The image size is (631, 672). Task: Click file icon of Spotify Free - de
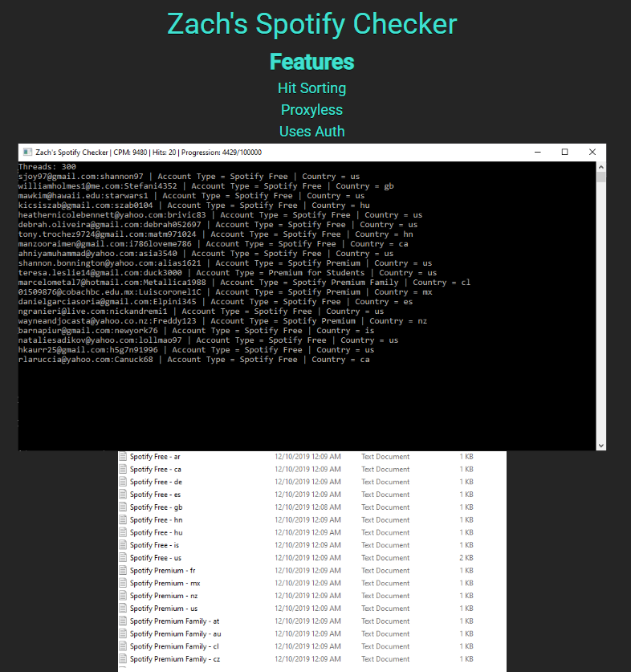click(x=123, y=482)
